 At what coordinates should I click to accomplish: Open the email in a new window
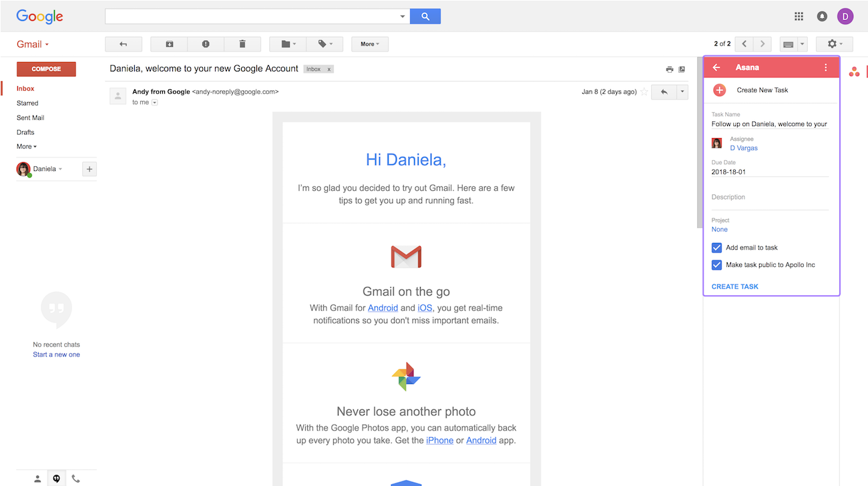682,69
